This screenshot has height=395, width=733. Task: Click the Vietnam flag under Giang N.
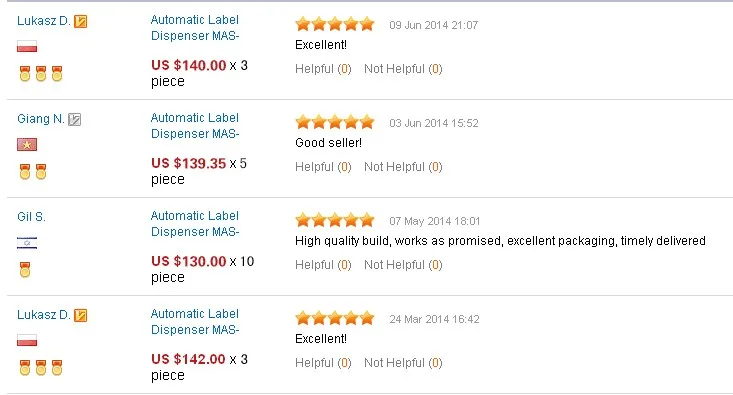click(27, 144)
